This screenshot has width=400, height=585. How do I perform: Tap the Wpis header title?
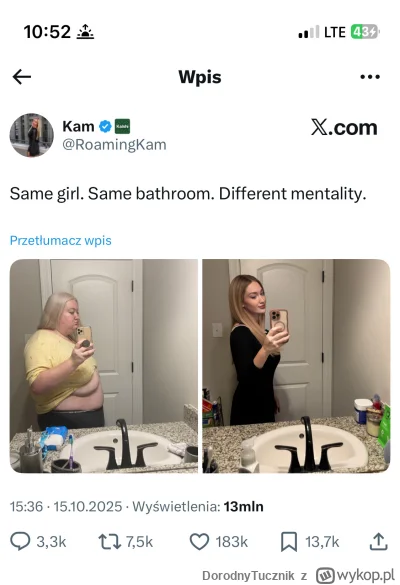[200, 77]
